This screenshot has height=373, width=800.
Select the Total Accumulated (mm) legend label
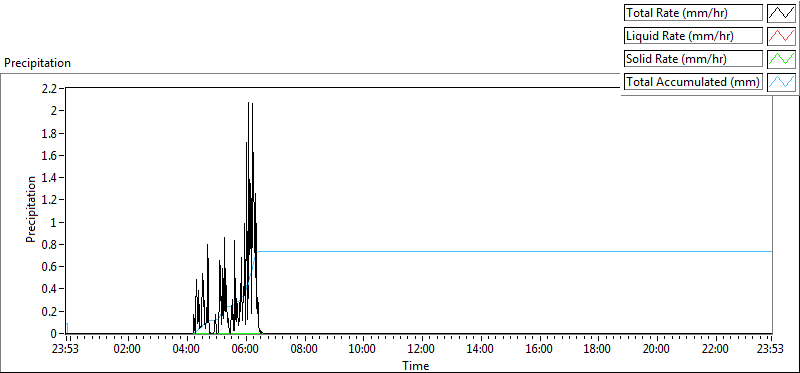point(693,82)
